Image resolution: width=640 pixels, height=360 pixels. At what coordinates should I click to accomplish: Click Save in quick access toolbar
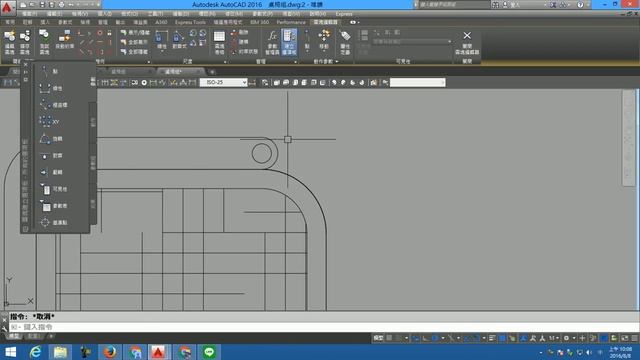click(x=42, y=5)
